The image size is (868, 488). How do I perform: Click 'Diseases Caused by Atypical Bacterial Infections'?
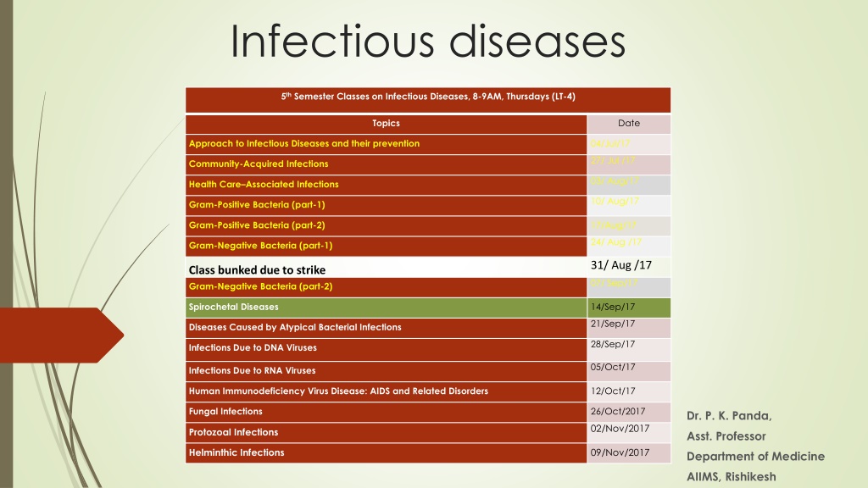(x=295, y=328)
